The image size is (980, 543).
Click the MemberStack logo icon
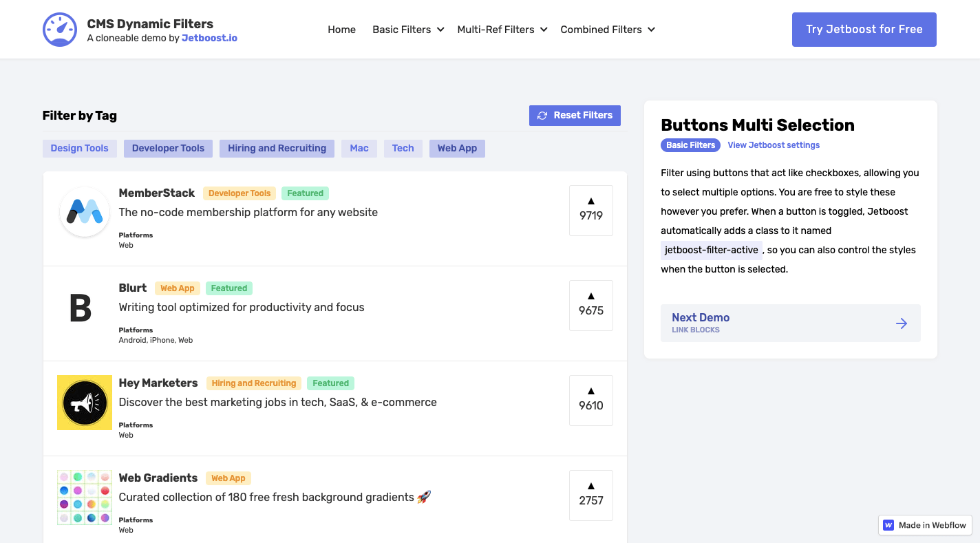coord(84,211)
